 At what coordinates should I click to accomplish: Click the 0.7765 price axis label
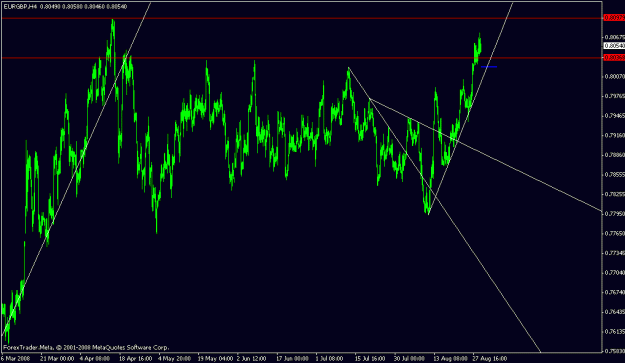pos(614,233)
